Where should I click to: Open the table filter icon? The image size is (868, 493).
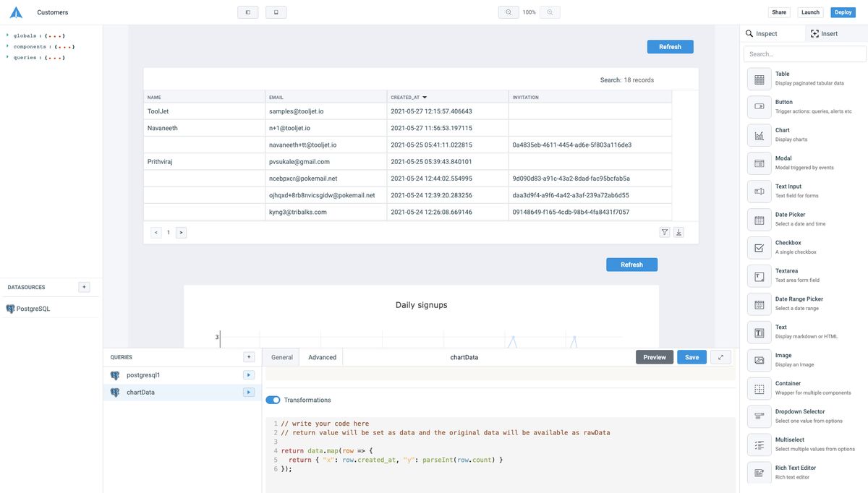(665, 232)
